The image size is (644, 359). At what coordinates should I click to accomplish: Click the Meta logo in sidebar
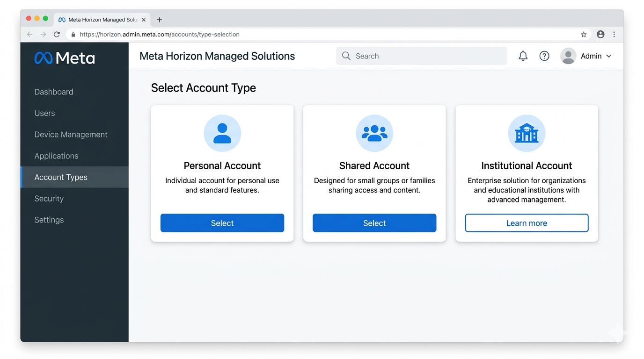point(65,58)
